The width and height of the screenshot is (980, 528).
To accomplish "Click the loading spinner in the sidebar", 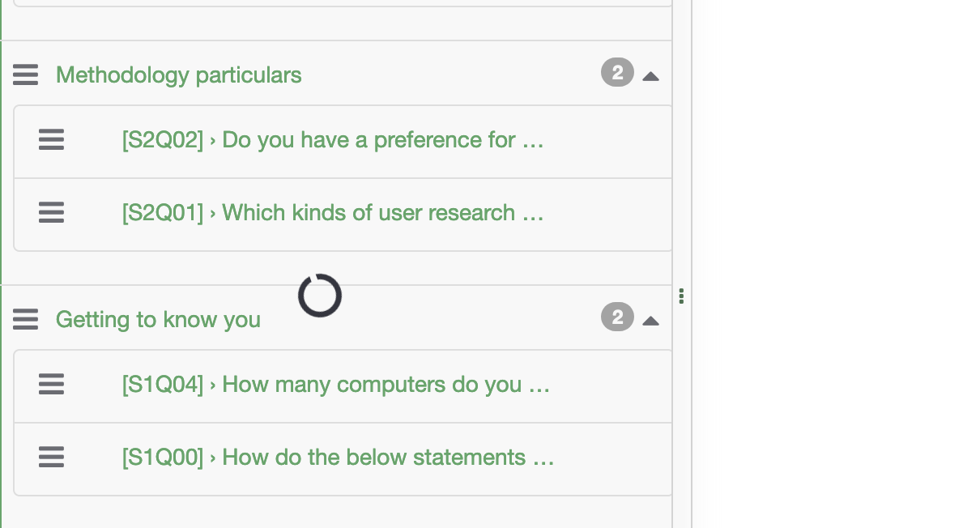I will [x=320, y=296].
